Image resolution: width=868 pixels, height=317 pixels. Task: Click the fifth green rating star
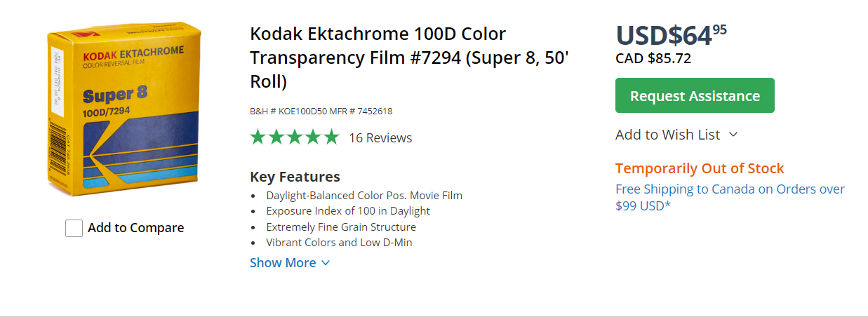[331, 137]
